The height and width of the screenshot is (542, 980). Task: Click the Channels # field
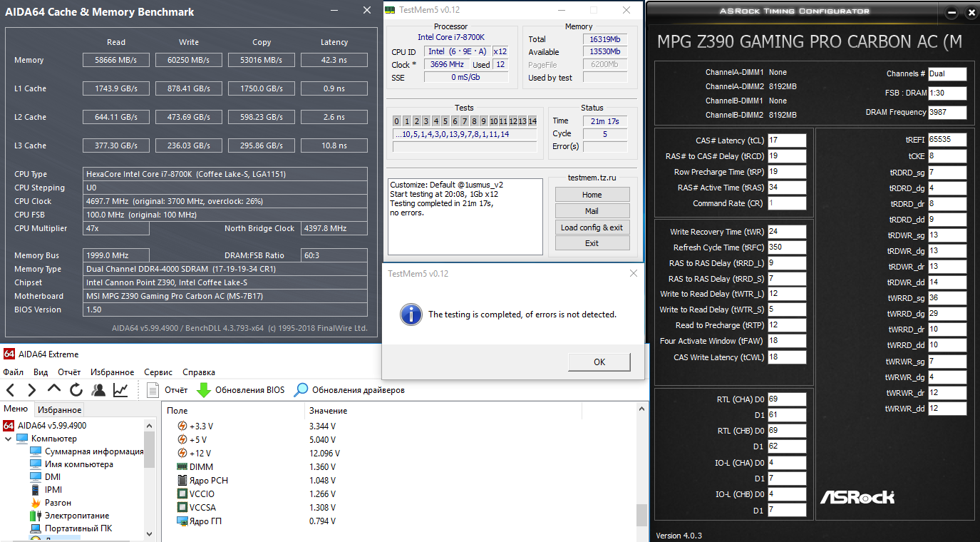point(947,73)
